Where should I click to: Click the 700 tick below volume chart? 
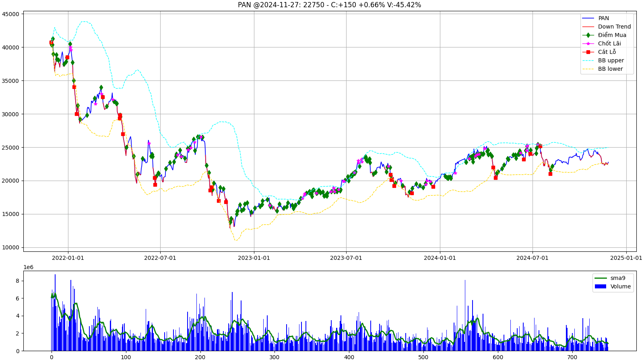pyautogui.click(x=572, y=357)
